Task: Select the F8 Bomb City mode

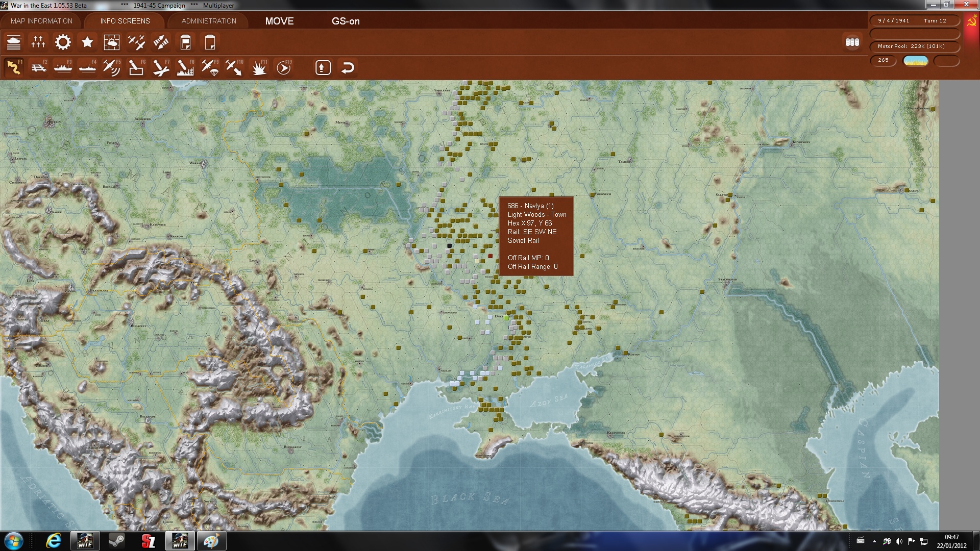Action: click(x=185, y=67)
